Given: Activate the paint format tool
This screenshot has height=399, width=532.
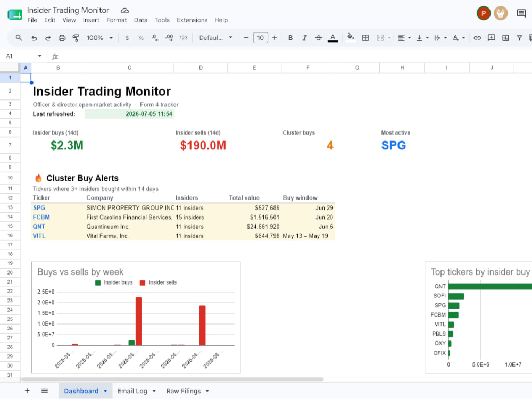Looking at the screenshot, I should pyautogui.click(x=76, y=38).
